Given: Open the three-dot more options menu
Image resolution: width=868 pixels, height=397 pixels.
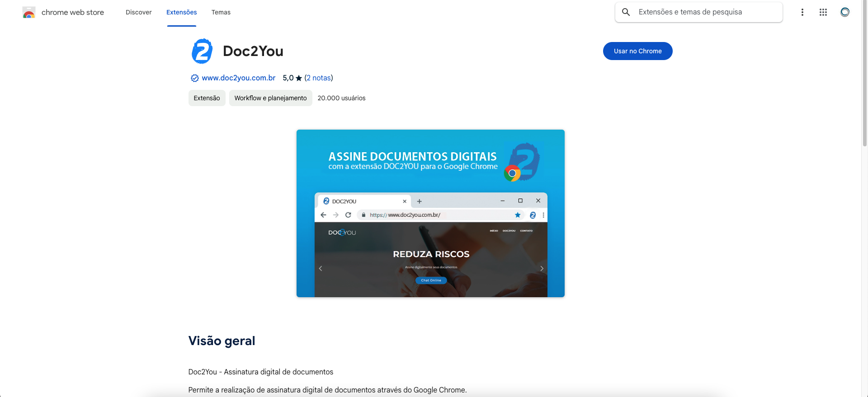Looking at the screenshot, I should tap(802, 12).
